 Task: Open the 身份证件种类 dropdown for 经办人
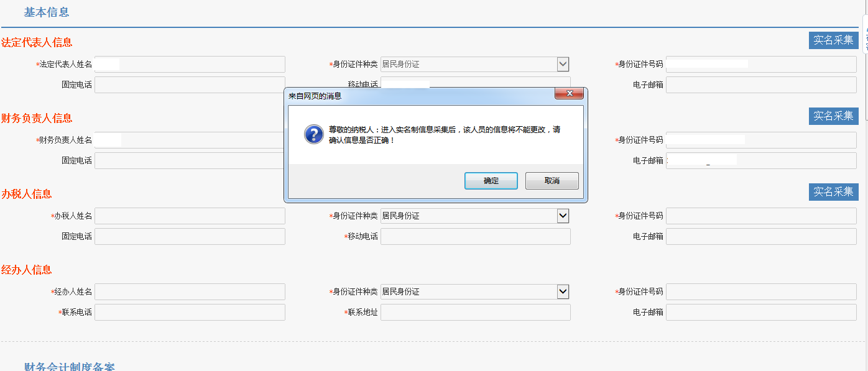click(x=561, y=291)
